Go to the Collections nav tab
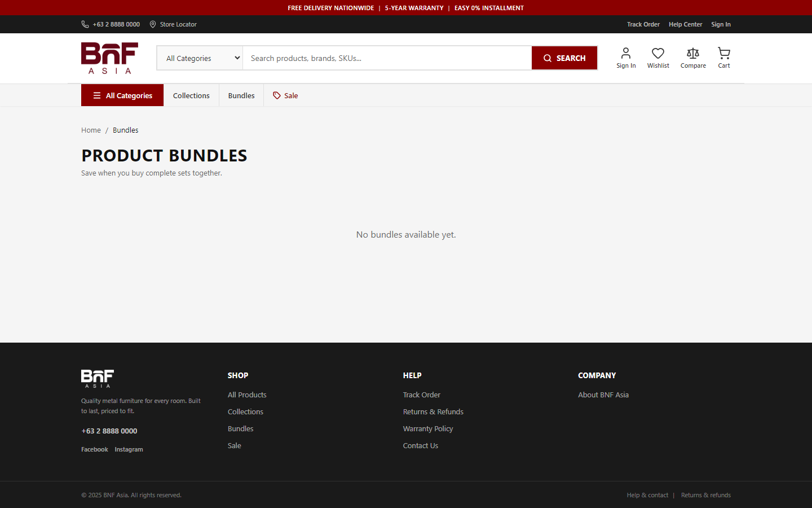Viewport: 812px width, 508px height. (x=191, y=95)
